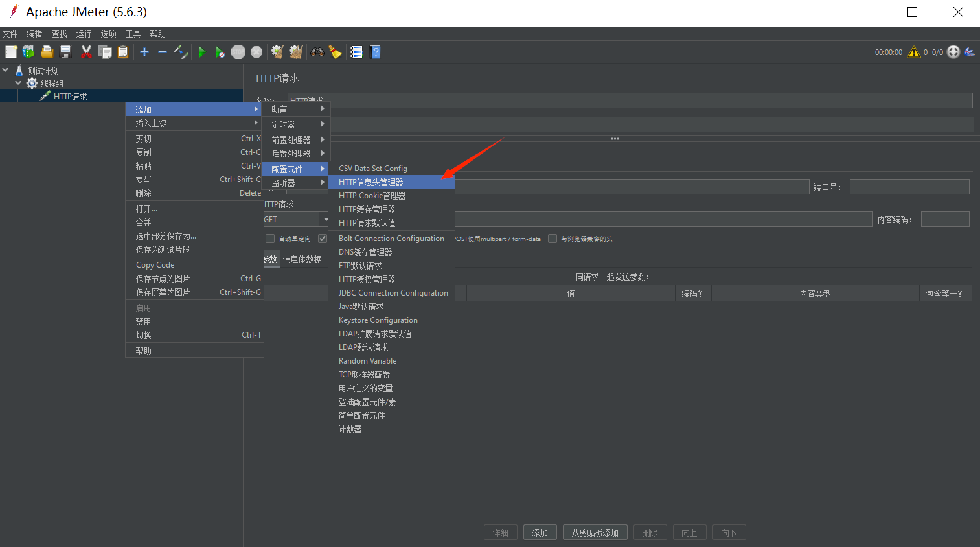This screenshot has height=547, width=980.
Task: Click the 端口号 input field
Action: (x=909, y=187)
